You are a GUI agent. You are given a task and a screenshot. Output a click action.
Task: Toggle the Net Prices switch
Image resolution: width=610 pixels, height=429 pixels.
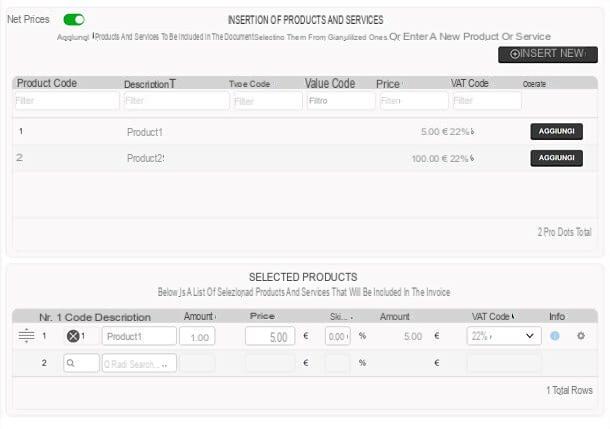pos(74,19)
